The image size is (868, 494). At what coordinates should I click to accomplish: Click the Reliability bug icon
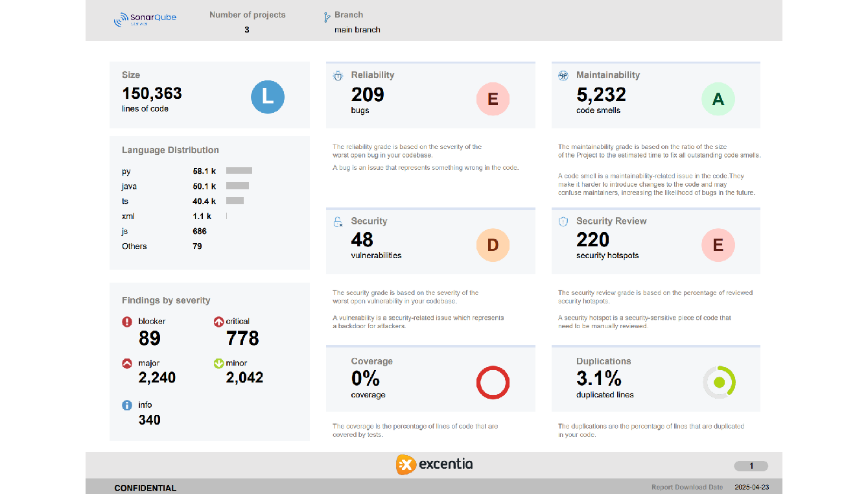[x=337, y=75]
